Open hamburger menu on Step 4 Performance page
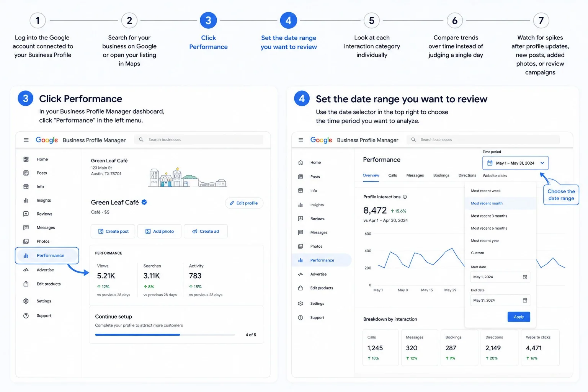 coord(301,140)
